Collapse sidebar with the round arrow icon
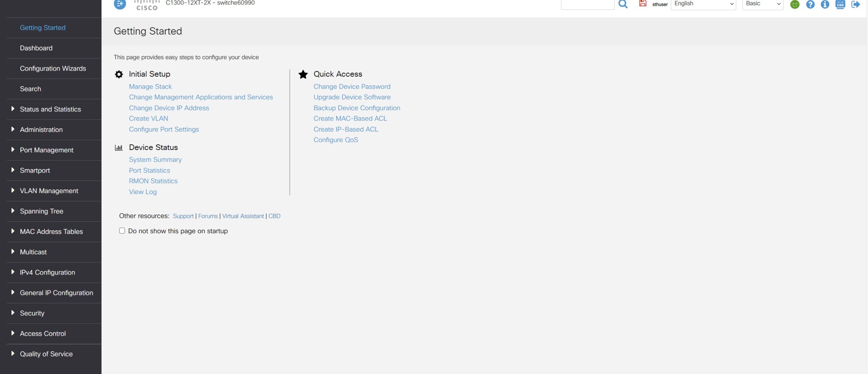This screenshot has width=868, height=374. (120, 4)
